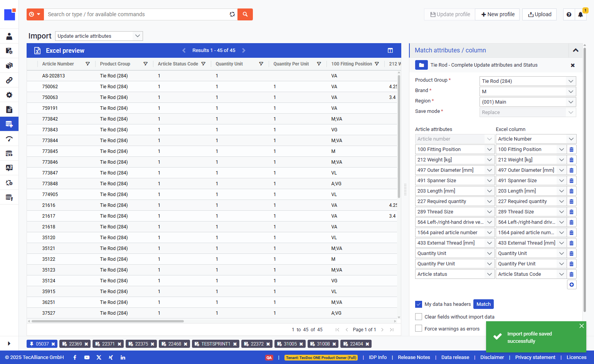Close the Tie Rod profile with X
594x364 pixels.
coord(573,65)
